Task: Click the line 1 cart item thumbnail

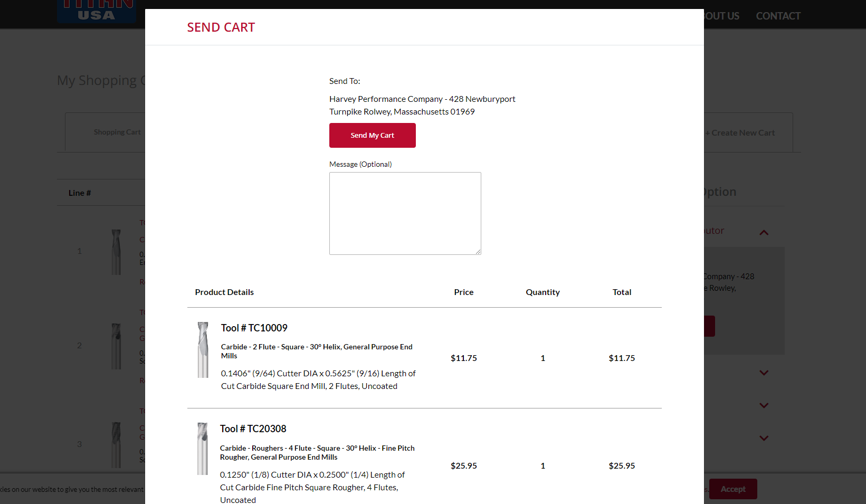Action: click(x=116, y=252)
